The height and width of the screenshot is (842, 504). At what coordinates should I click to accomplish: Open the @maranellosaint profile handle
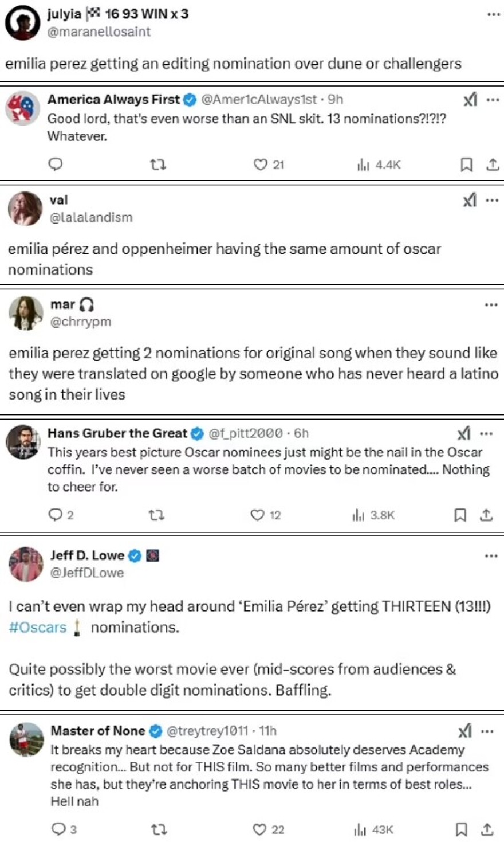99,32
